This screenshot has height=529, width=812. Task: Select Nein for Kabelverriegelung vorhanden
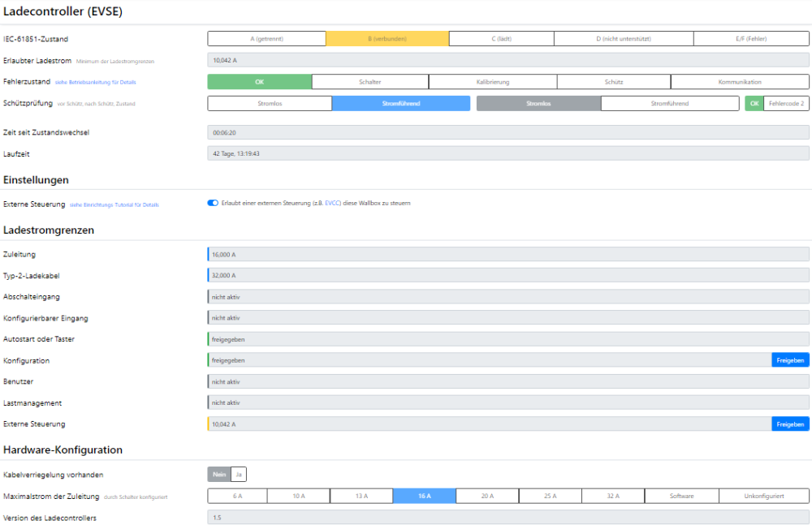point(219,475)
